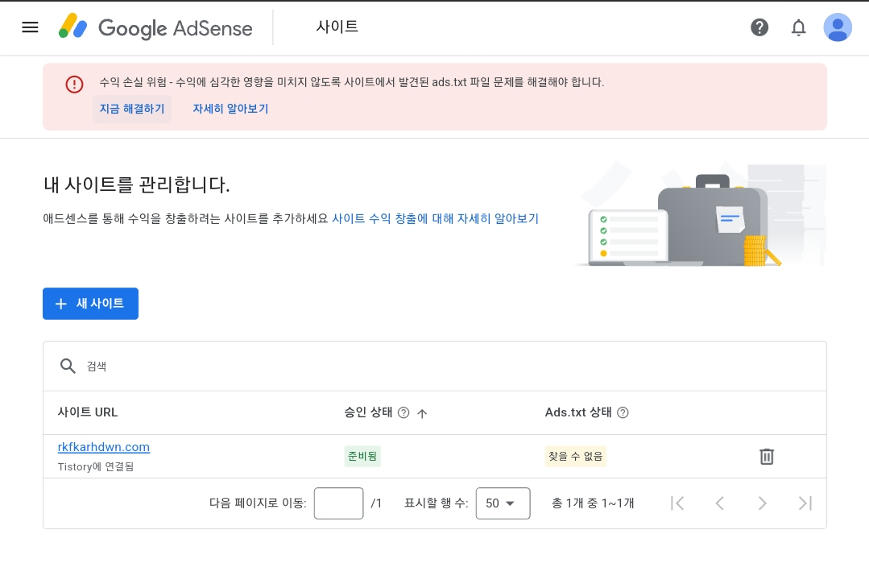Click the next page arrow icon

pos(762,503)
